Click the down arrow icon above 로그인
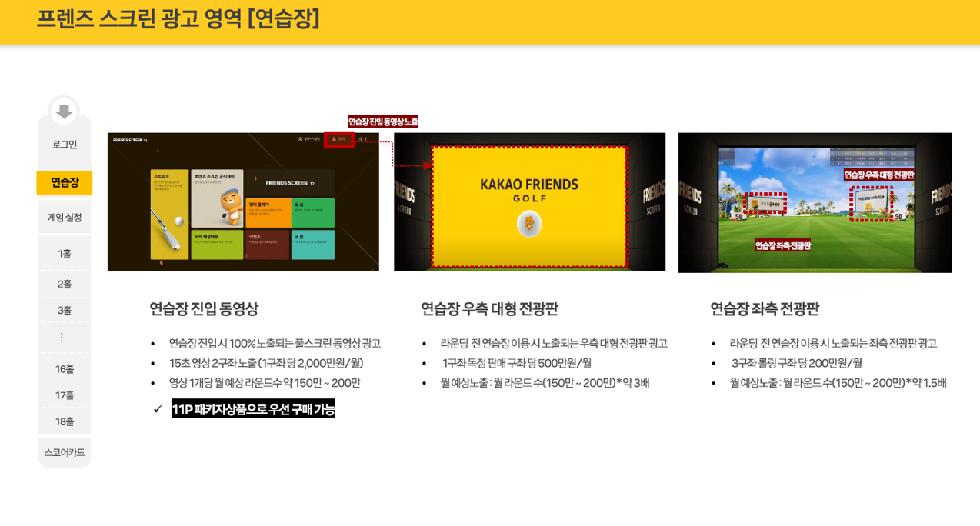Image resolution: width=980 pixels, height=526 pixels. (64, 111)
